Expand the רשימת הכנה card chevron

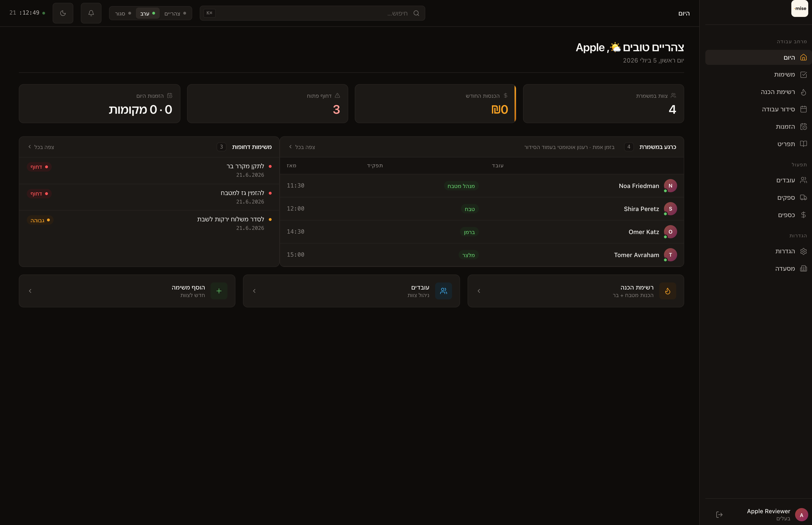[479, 291]
